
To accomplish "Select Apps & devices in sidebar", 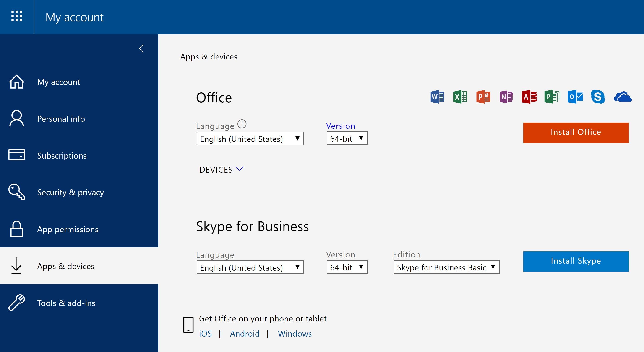I will pyautogui.click(x=79, y=266).
